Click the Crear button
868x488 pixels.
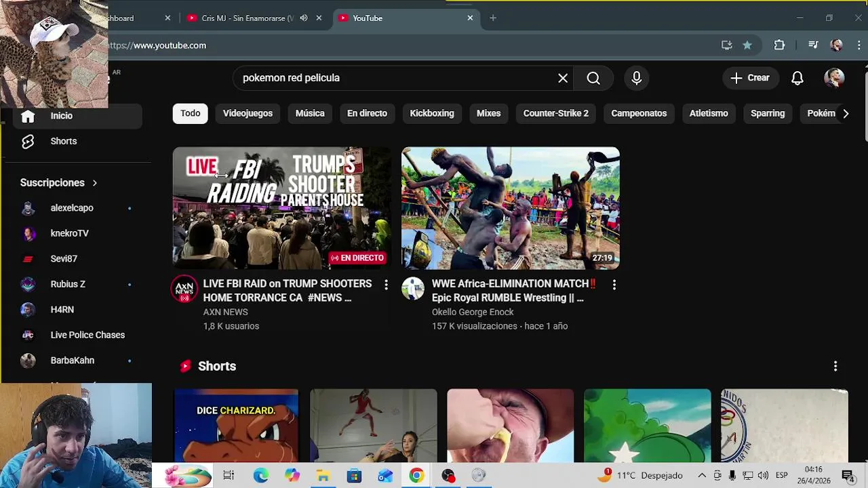pos(750,78)
